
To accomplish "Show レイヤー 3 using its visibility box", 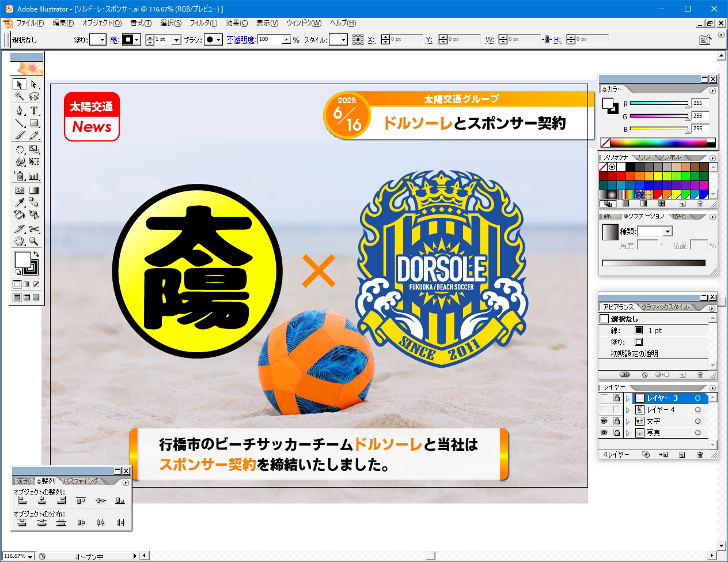I will coord(604,398).
